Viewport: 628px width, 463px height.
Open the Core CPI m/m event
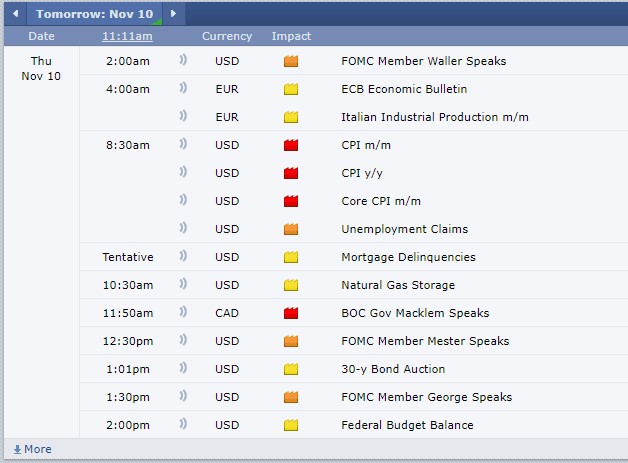tap(380, 201)
